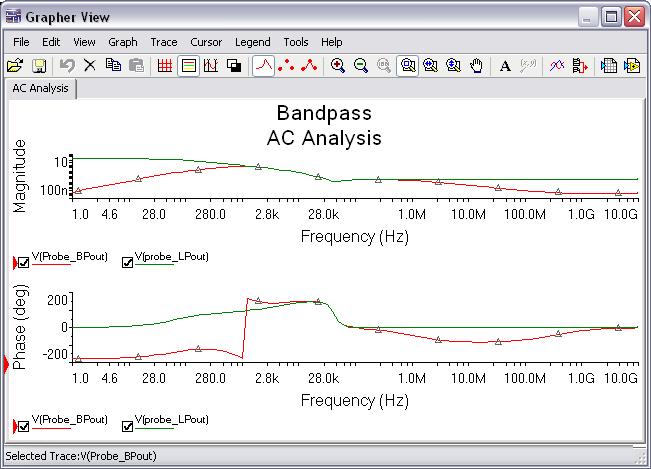Image resolution: width=651 pixels, height=469 pixels.
Task: Uncheck V(probe_LPout) in the magnitude legend
Action: [127, 263]
